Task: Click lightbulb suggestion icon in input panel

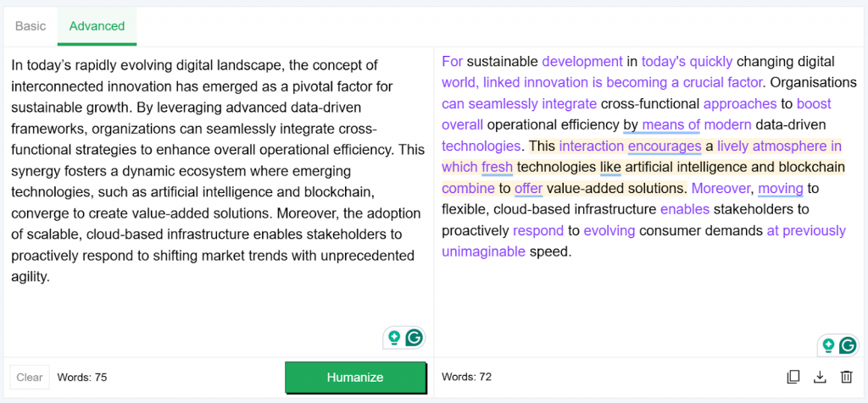Action: pos(394,337)
